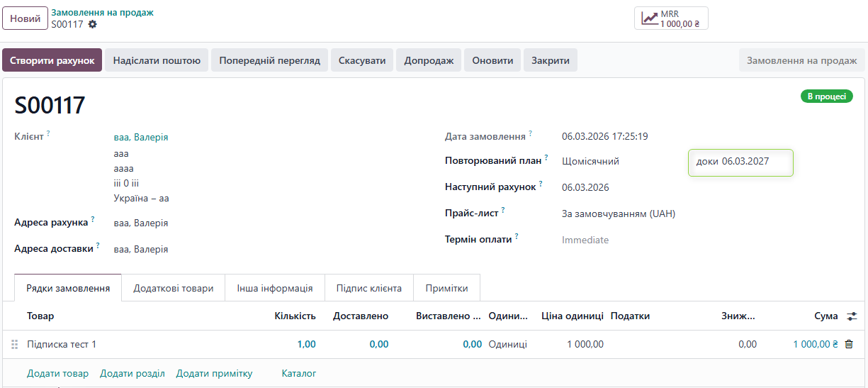Click the Доставлено column header
This screenshot has height=388, width=868.
click(361, 316)
